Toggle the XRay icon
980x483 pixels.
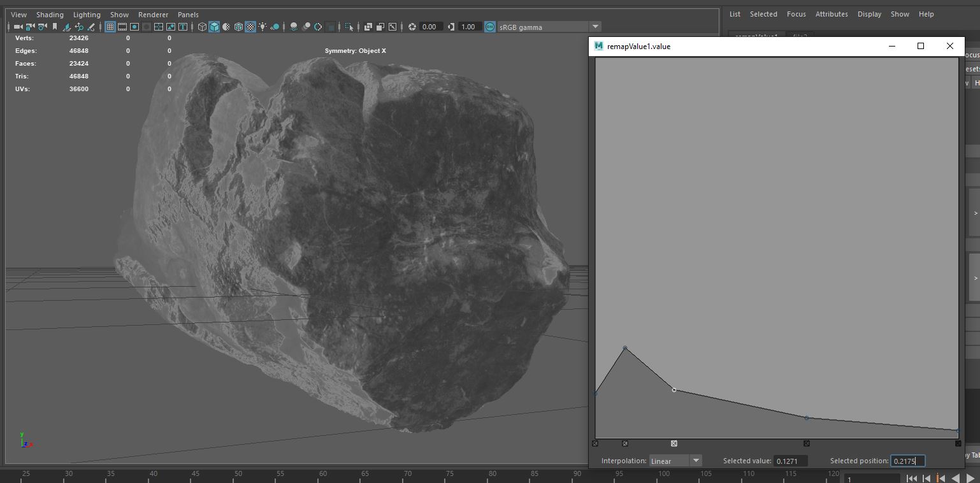click(x=368, y=27)
